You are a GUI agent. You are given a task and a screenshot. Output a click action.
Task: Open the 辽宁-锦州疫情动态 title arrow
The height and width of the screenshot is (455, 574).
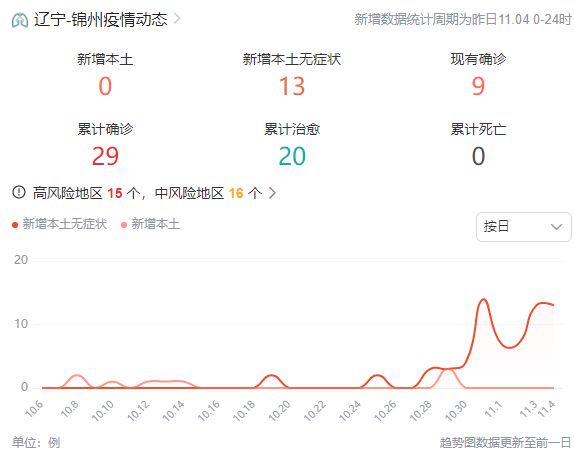(177, 18)
